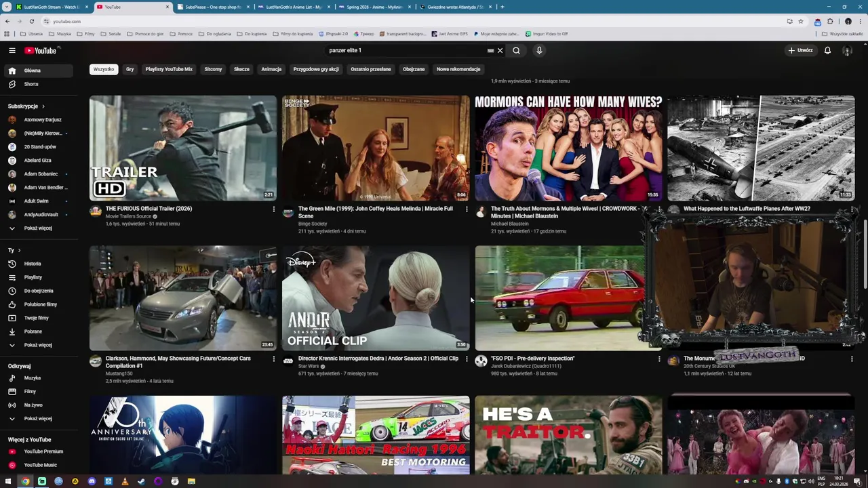This screenshot has width=868, height=488.
Task: Open more options for FSO PDI video
Action: [659, 359]
